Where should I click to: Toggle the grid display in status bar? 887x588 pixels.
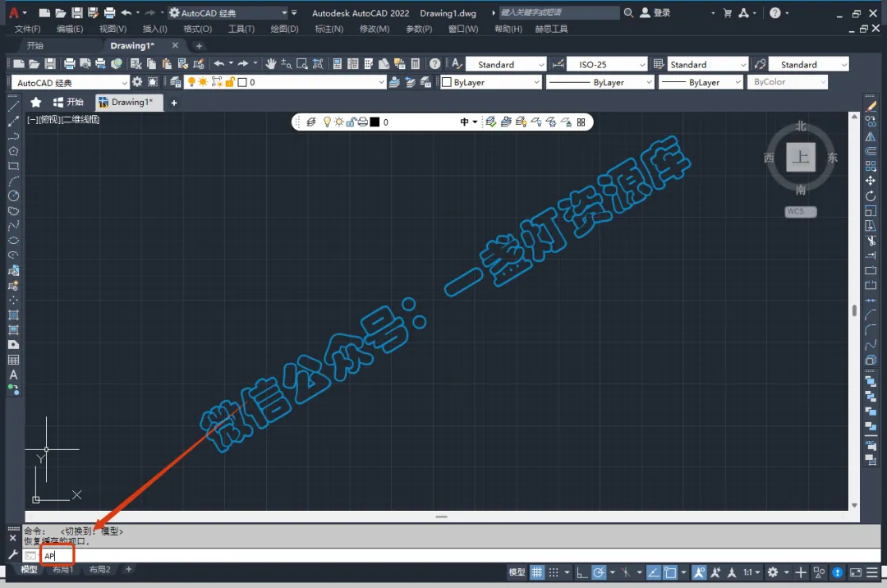point(537,572)
